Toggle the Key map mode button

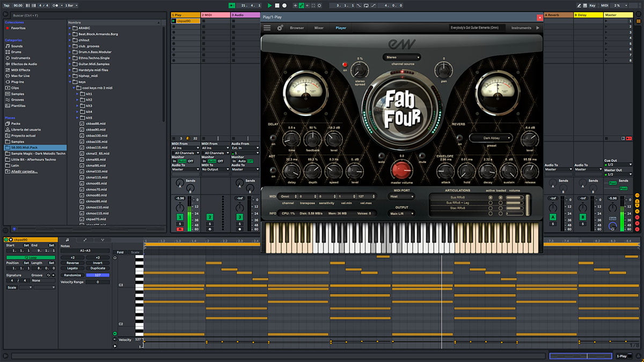point(592,5)
